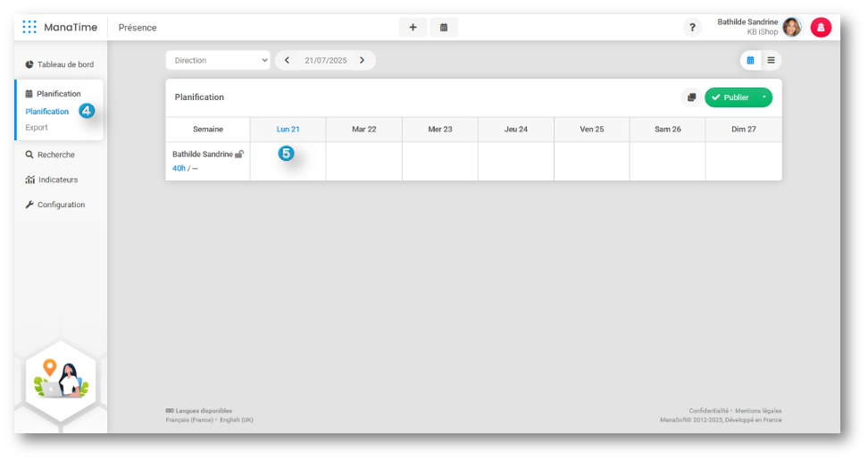The height and width of the screenshot is (461, 868).
Task: Open the Mentions légales footer link
Action: coord(758,411)
